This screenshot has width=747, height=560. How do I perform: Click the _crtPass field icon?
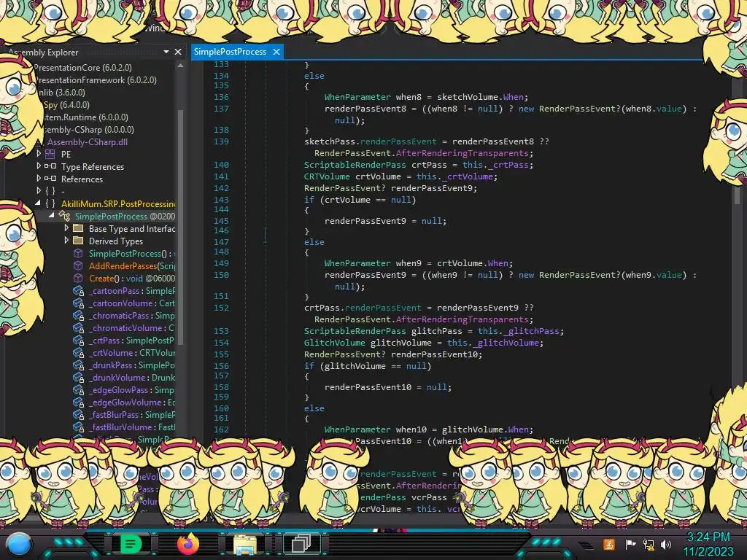click(x=79, y=340)
